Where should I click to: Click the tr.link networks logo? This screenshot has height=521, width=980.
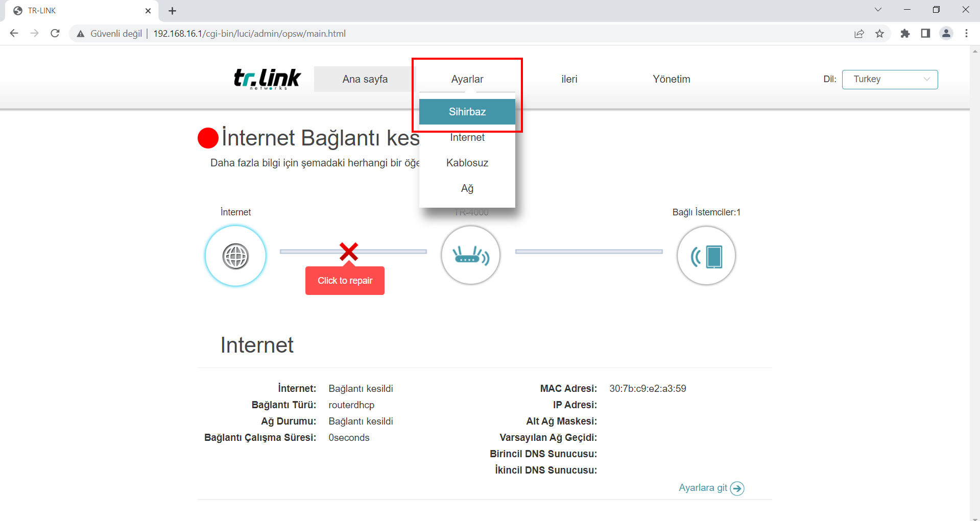[267, 79]
